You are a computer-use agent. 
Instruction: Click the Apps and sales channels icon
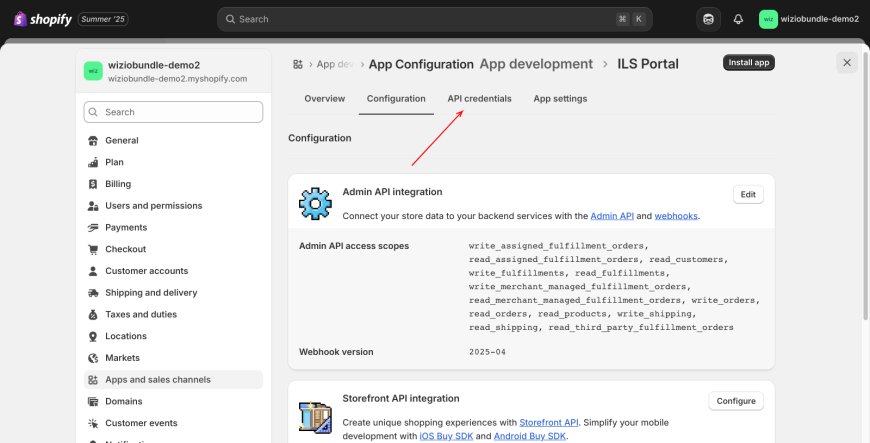[x=93, y=380]
